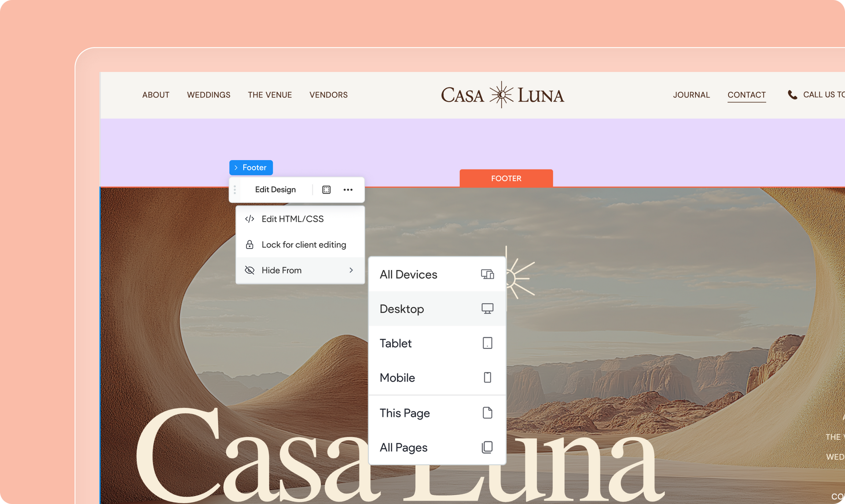The image size is (845, 504).
Task: Open the three-dots more options menu
Action: pyautogui.click(x=348, y=190)
